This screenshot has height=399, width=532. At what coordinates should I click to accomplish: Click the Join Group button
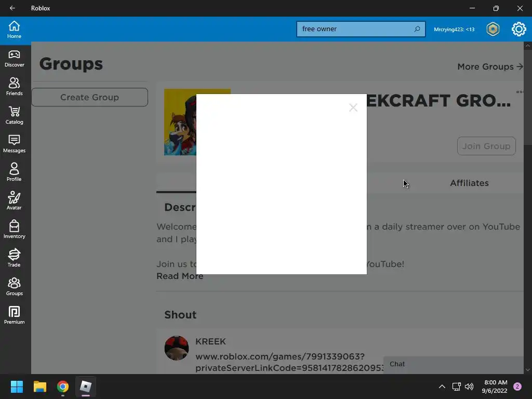pos(486,146)
